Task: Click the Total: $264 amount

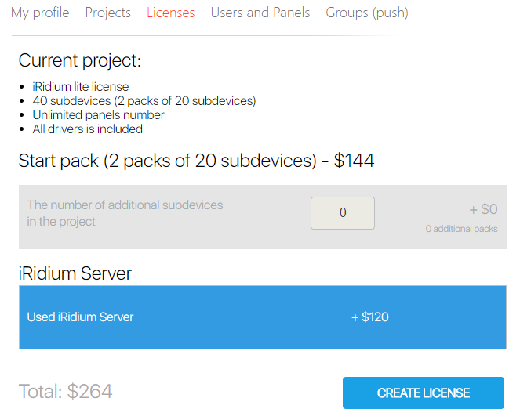Action: 65,392
